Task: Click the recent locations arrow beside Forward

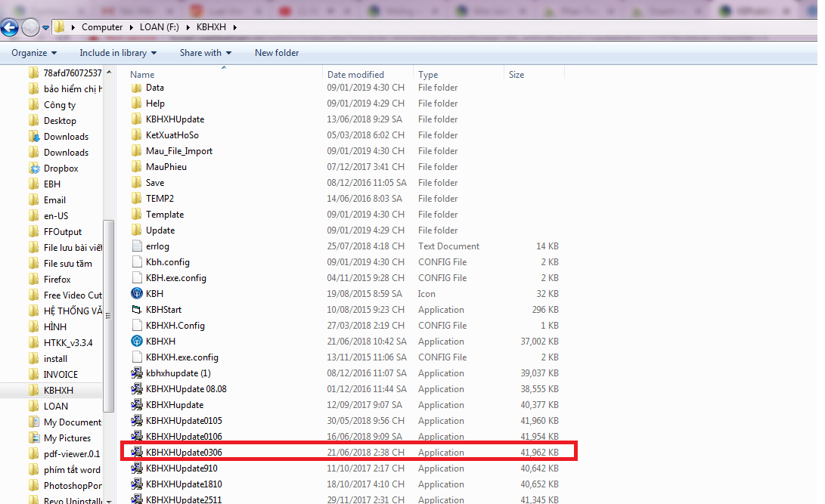Action: pos(46,28)
